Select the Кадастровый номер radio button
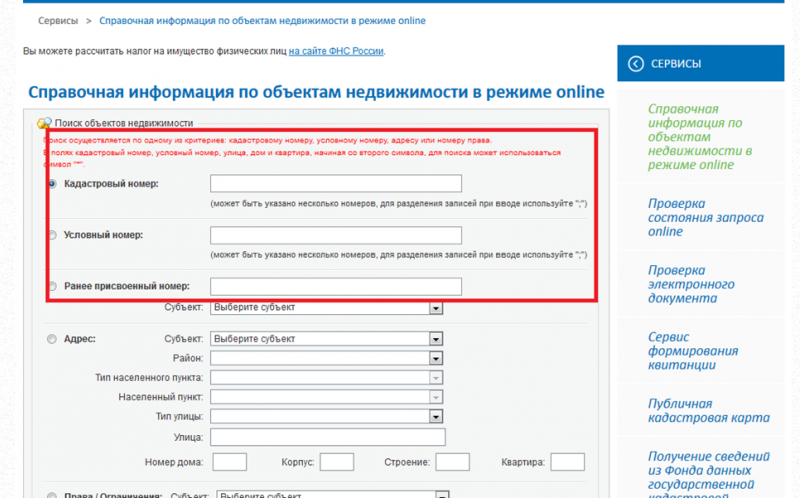The image size is (800, 498). click(x=52, y=184)
